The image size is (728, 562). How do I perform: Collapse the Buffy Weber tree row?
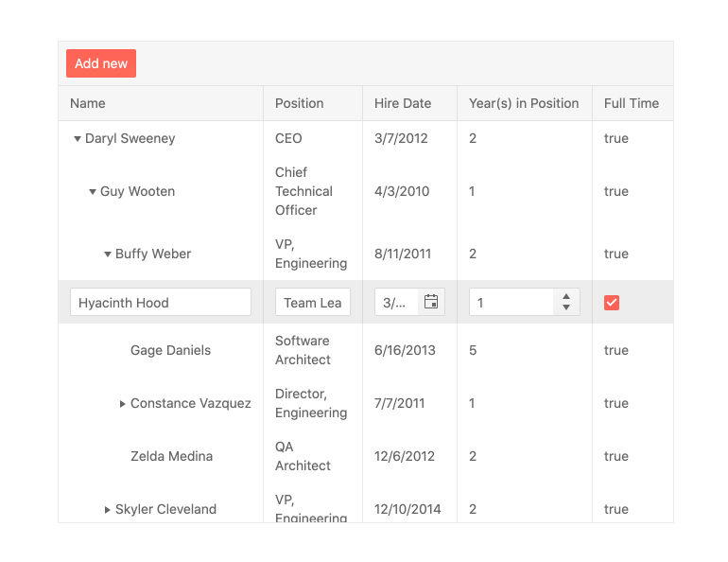(x=107, y=255)
